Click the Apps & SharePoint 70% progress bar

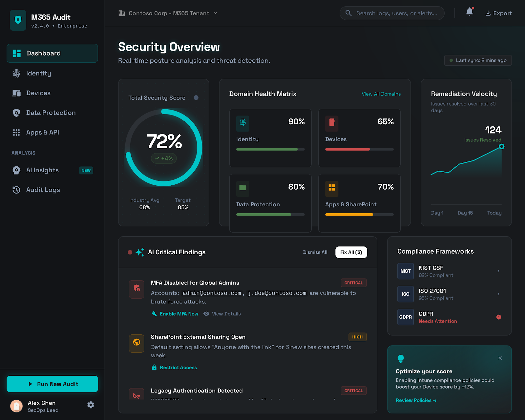click(359, 215)
